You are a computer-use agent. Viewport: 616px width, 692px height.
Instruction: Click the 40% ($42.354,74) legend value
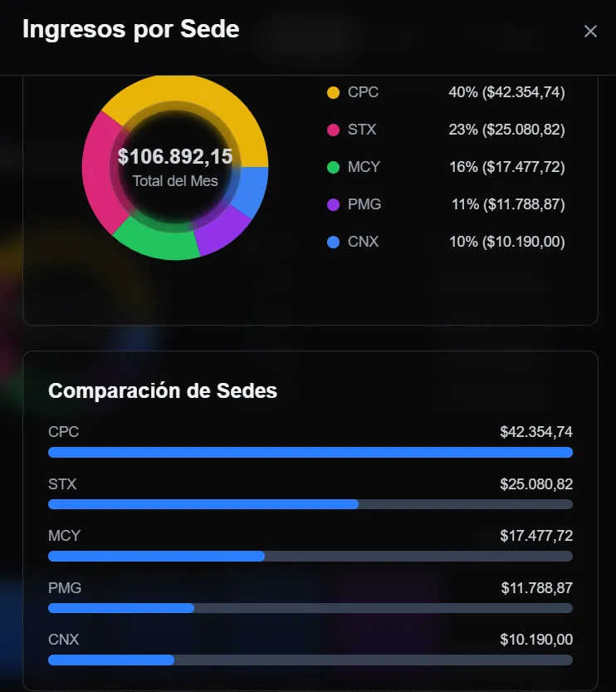(x=506, y=92)
